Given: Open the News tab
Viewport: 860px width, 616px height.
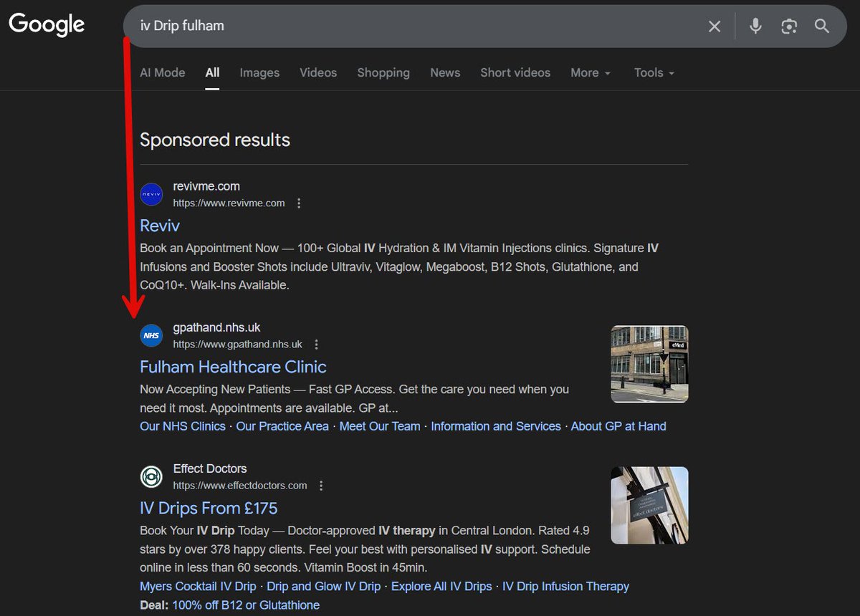Looking at the screenshot, I should pyautogui.click(x=445, y=72).
